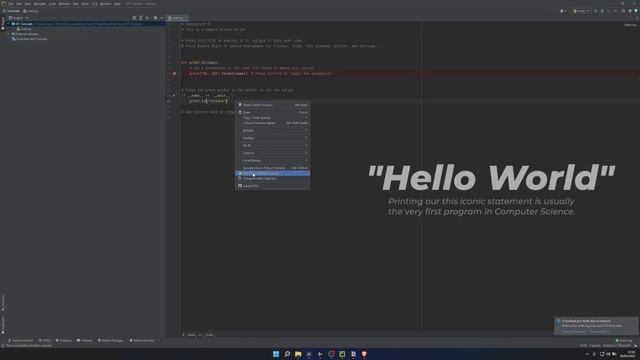Toggle the Project side tab on the left edge
Viewport: 640px width, 360px height.
tap(3, 23)
